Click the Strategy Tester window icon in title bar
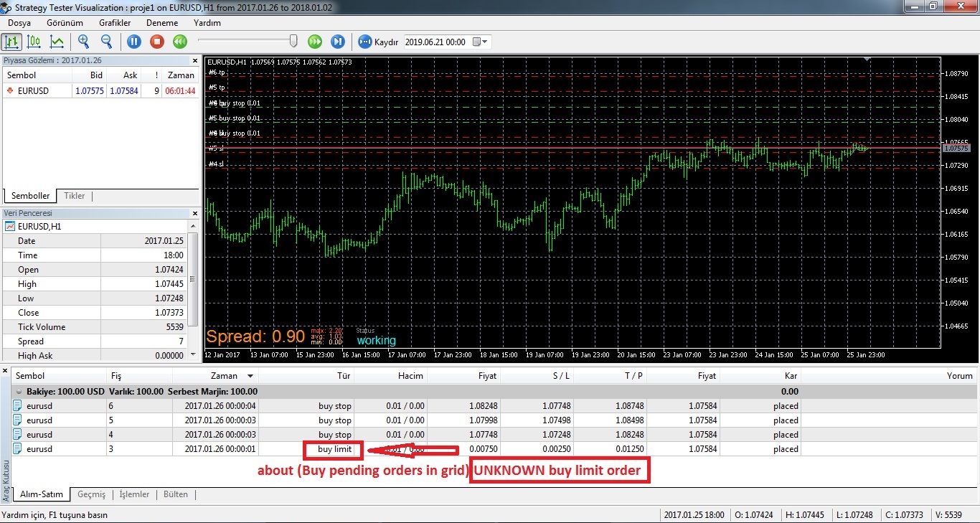This screenshot has height=523, width=980. 8,7
